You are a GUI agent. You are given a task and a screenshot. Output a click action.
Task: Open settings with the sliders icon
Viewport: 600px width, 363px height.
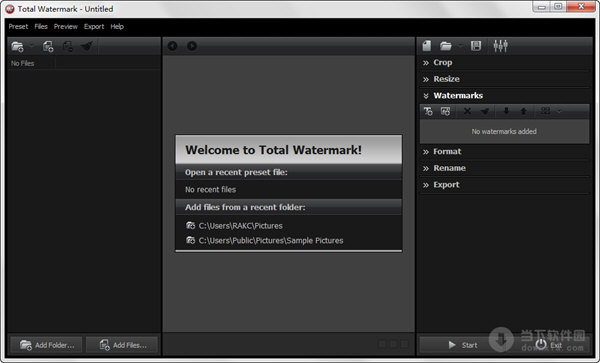pos(501,46)
